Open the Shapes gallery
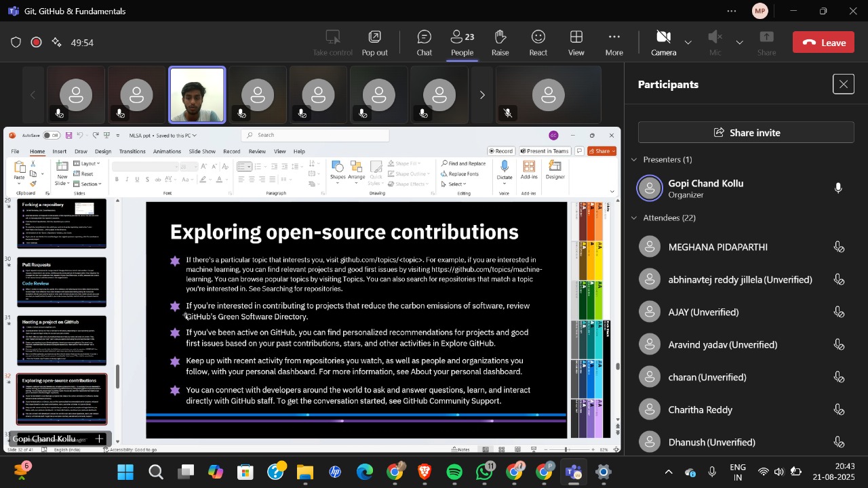The image size is (868, 488). click(337, 171)
